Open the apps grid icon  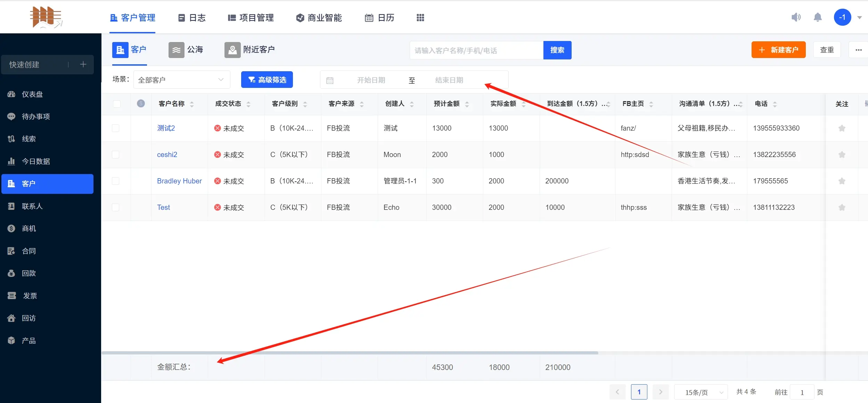click(x=420, y=18)
